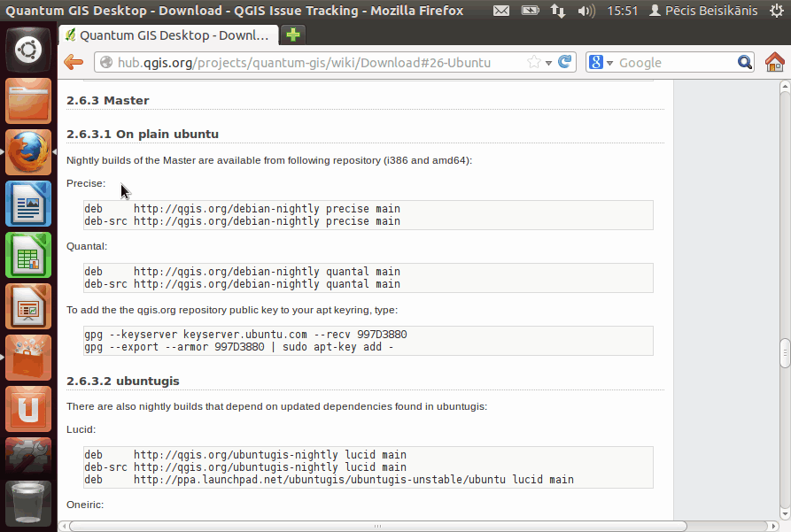This screenshot has height=532, width=791.
Task: Click the 'deb http://qgis.org/debian-nightly quantal main' line
Action: (x=242, y=272)
